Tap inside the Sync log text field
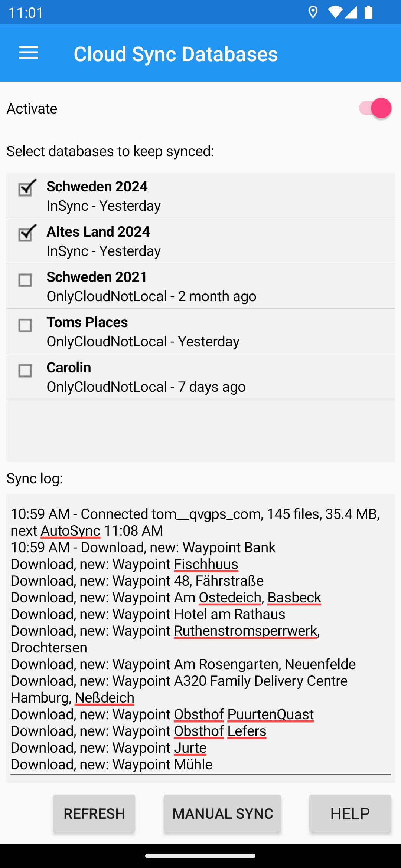 200,638
